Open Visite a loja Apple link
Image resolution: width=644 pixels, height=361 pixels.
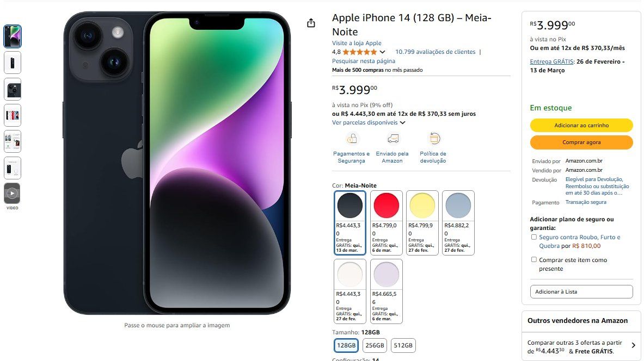coord(357,43)
